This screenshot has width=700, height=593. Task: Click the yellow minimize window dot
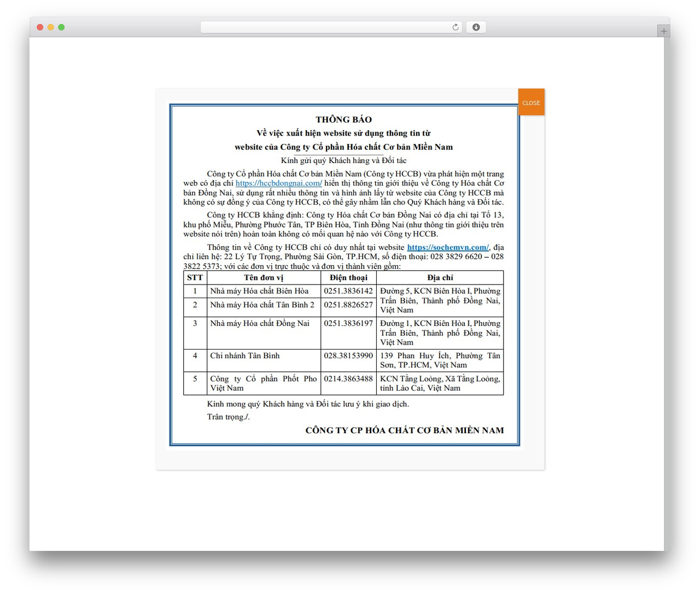coord(50,27)
